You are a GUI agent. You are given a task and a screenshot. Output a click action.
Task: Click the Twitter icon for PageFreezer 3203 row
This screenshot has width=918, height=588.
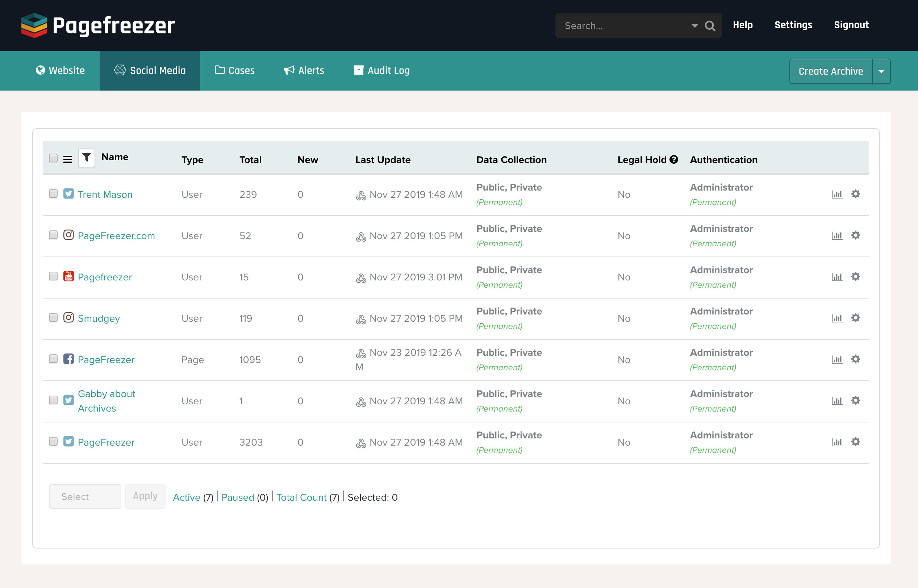(x=69, y=441)
